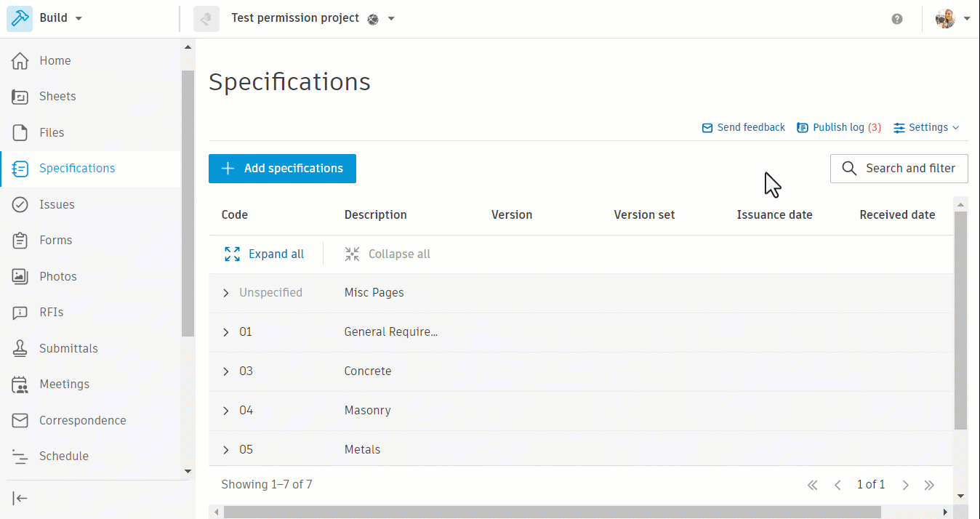The width and height of the screenshot is (980, 519).
Task: Expand the 04 Masonry section
Action: (226, 411)
